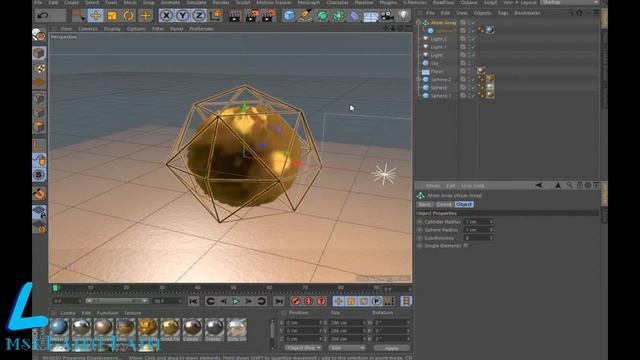Screen dimensions: 640x360
Task: Toggle Sphere.1 enable checkmark in last row
Action: [473, 96]
